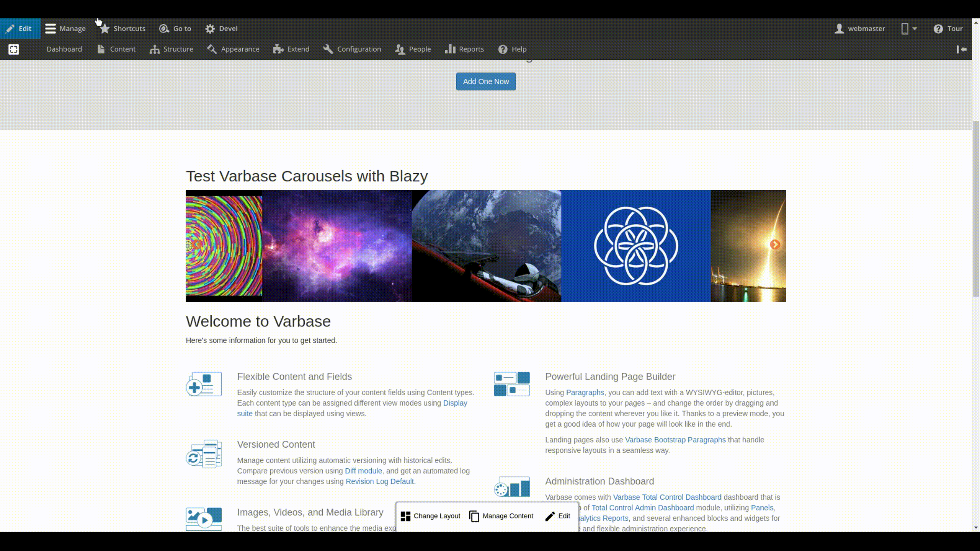Image resolution: width=980 pixels, height=551 pixels.
Task: Click the Flexible Content and Fields icon
Action: [x=204, y=384]
